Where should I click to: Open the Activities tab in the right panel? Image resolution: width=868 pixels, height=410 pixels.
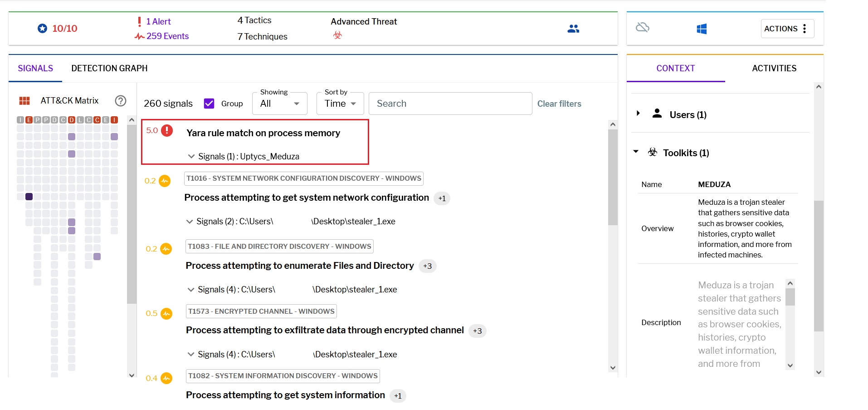[773, 68]
